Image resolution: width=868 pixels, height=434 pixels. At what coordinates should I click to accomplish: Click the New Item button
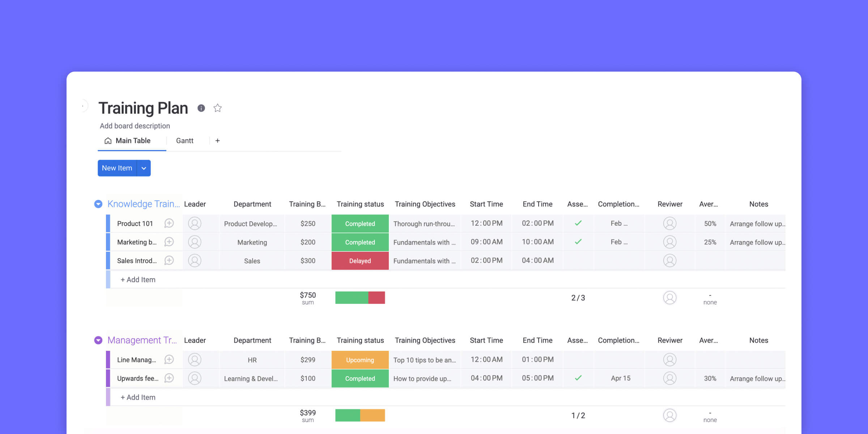(117, 168)
